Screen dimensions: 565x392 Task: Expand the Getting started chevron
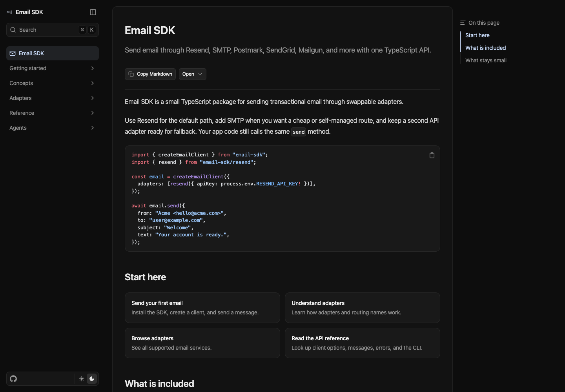click(x=93, y=68)
